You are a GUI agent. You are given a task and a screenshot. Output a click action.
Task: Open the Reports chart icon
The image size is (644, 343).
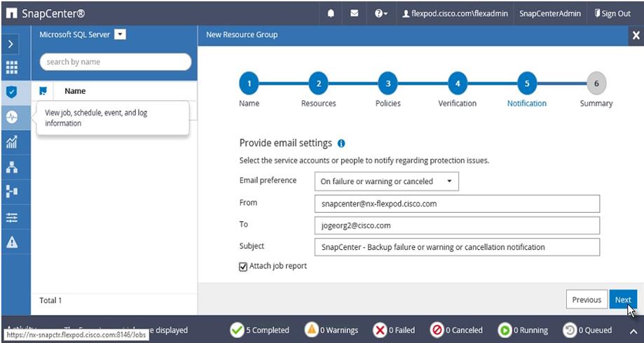tap(11, 142)
